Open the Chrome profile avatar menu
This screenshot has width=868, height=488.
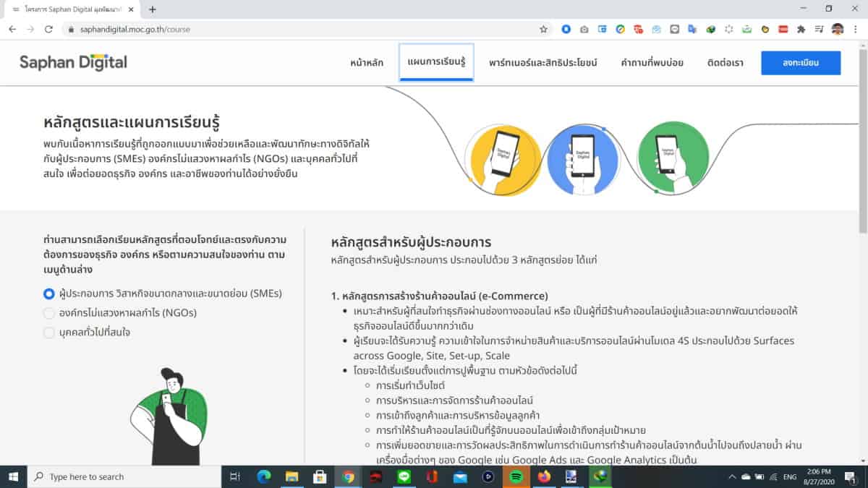tap(838, 30)
